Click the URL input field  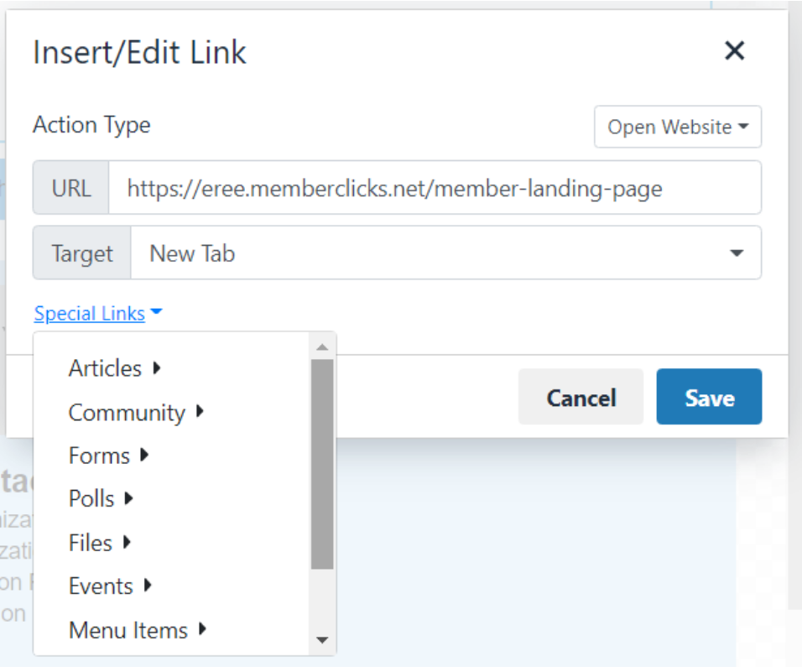(x=435, y=189)
